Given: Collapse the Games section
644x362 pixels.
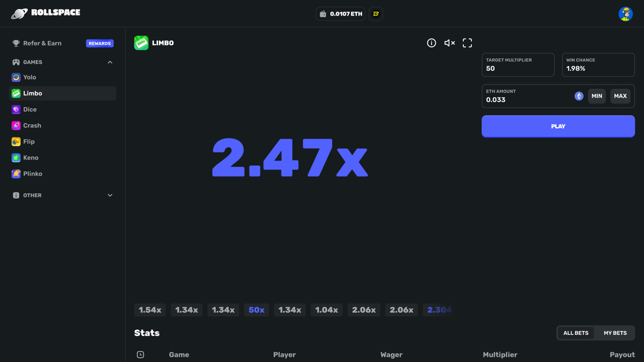Looking at the screenshot, I should point(110,62).
